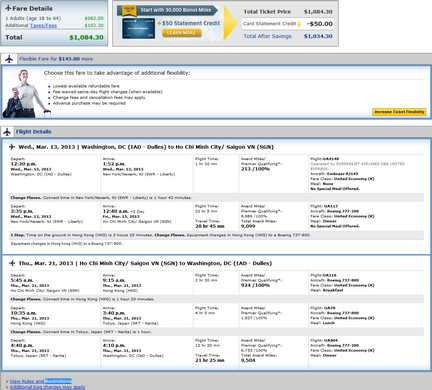Viewport: 432px width, 390px height.
Task: Click the yellow arrow beside Card Statement Credit
Action: (299, 24)
